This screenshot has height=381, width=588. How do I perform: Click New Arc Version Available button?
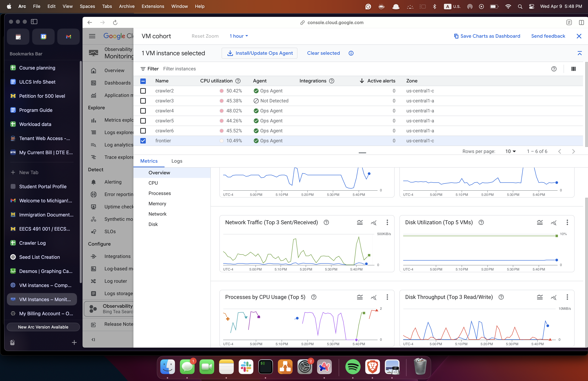pyautogui.click(x=43, y=327)
